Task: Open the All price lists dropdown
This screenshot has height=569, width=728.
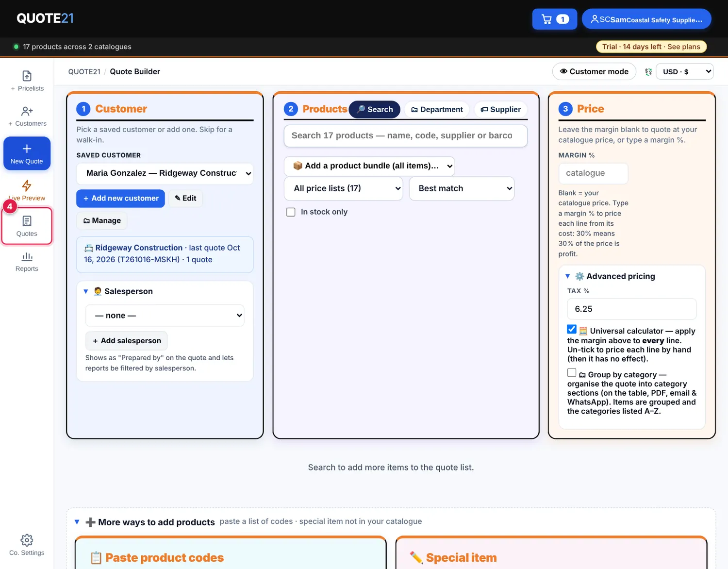Action: tap(344, 188)
